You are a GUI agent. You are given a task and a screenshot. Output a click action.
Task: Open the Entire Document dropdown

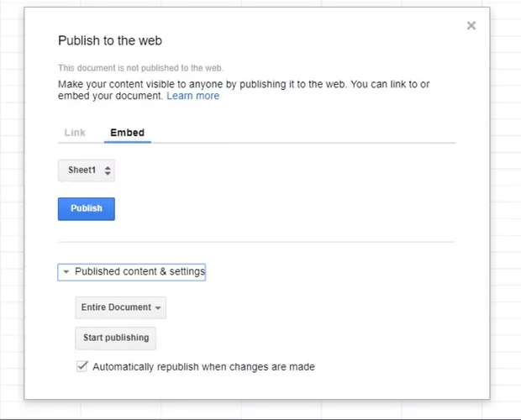[120, 307]
